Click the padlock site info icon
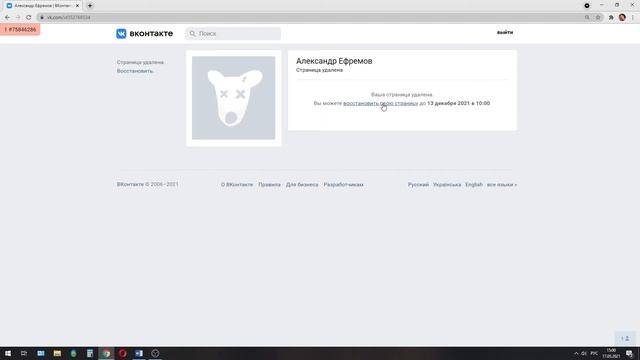 click(42, 18)
